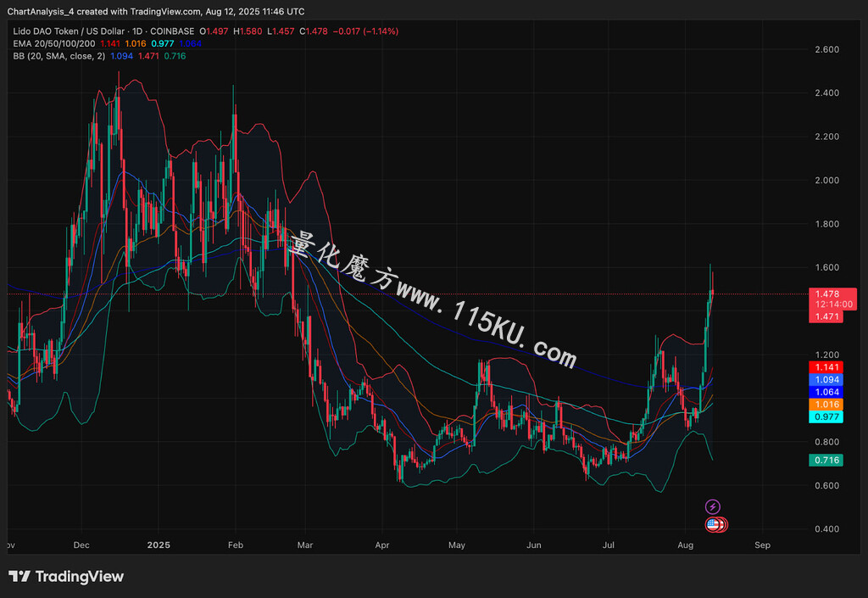
Task: Click the blue 1.094 label on the price axis
Action: [826, 380]
